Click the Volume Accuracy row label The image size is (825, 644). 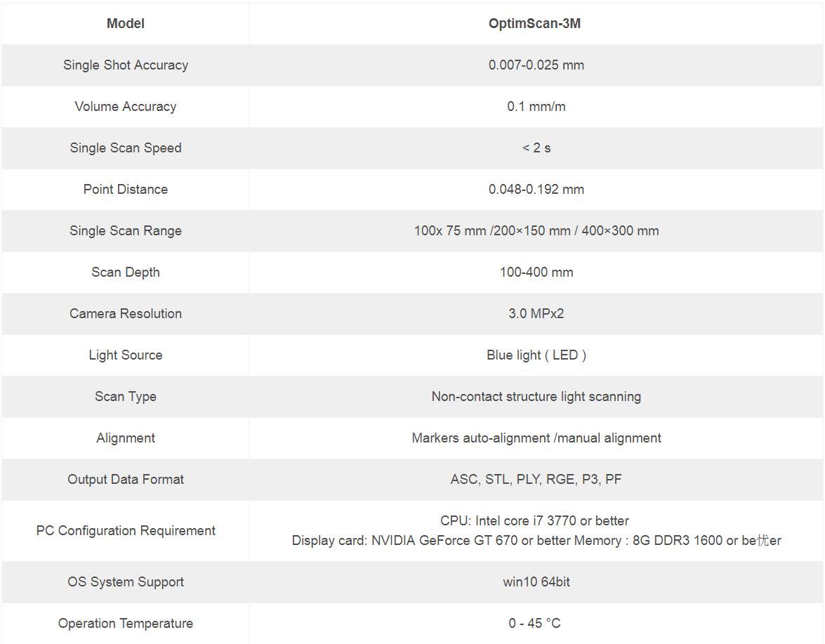pyautogui.click(x=125, y=106)
